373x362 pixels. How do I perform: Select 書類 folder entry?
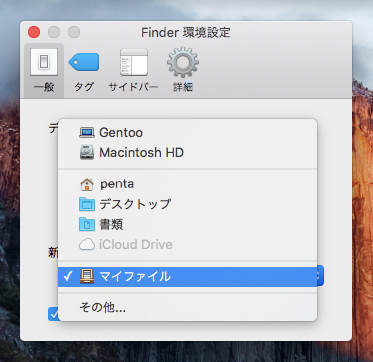[187, 225]
